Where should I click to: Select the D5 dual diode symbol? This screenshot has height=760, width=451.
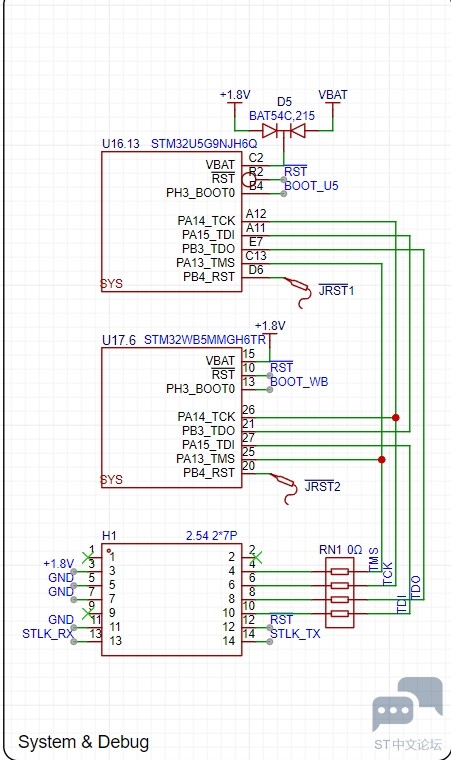point(284,130)
